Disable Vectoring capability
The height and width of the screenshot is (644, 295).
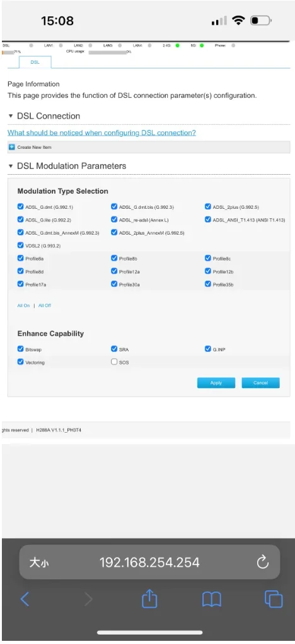coord(21,362)
